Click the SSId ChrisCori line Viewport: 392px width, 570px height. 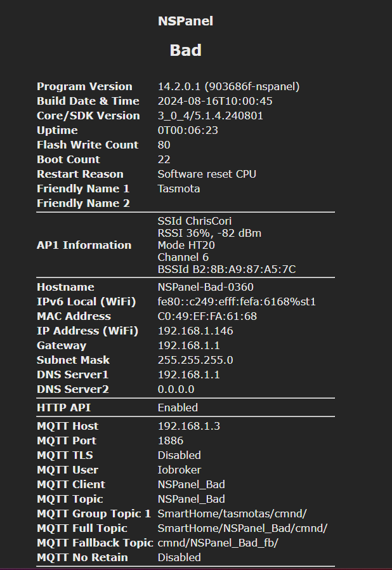(x=195, y=222)
